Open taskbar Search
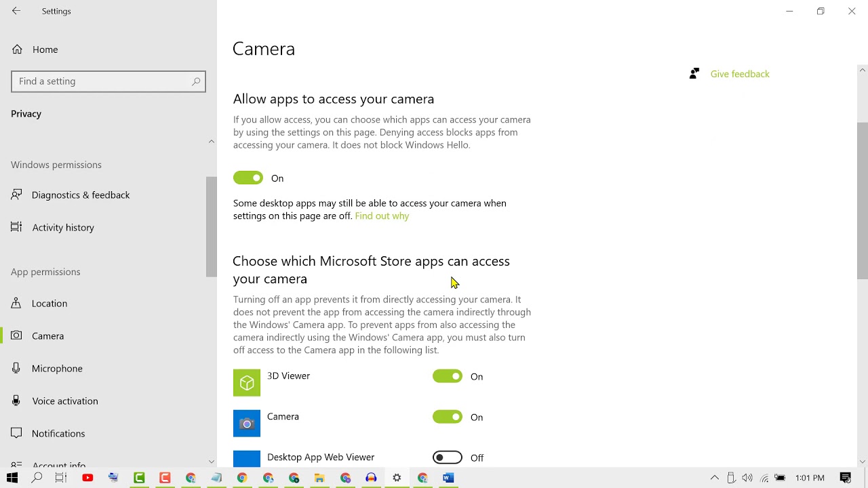Screen dimensions: 868x488 (x=37, y=478)
